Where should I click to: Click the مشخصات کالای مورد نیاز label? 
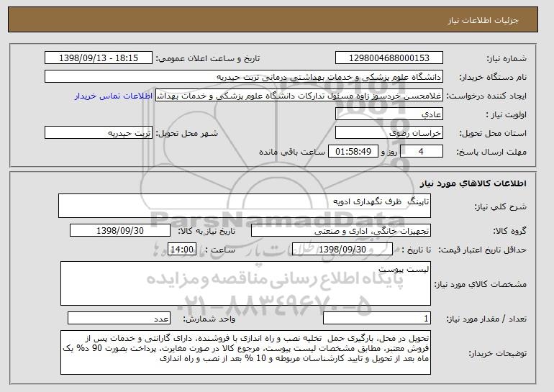pos(480,284)
